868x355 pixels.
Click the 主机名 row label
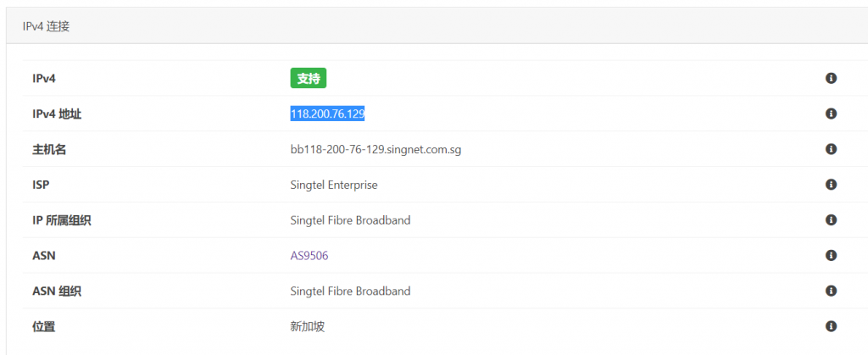click(x=48, y=149)
